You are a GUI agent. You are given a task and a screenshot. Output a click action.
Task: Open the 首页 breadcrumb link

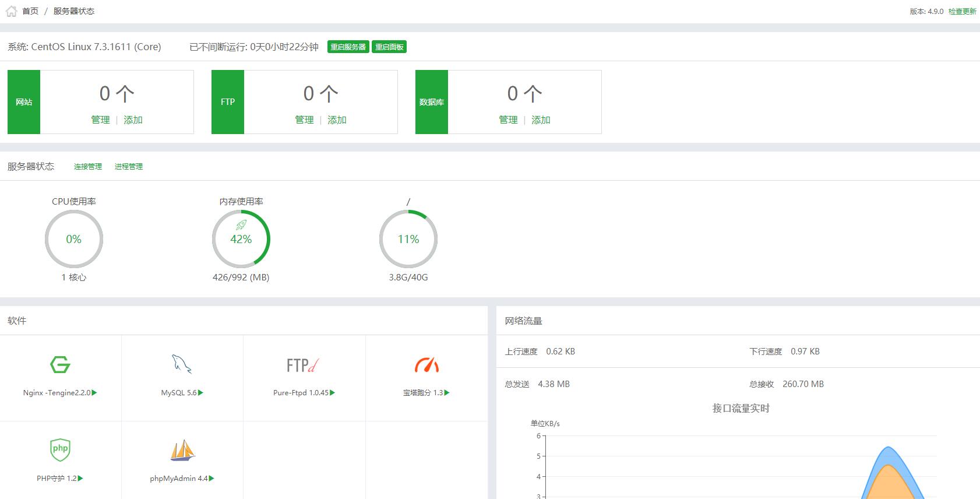coord(30,11)
